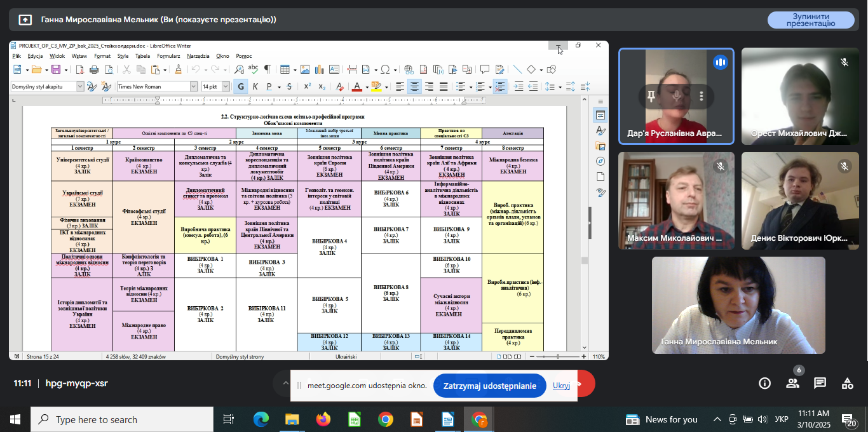Open the Meet activities icon
The height and width of the screenshot is (432, 868).
click(x=847, y=383)
